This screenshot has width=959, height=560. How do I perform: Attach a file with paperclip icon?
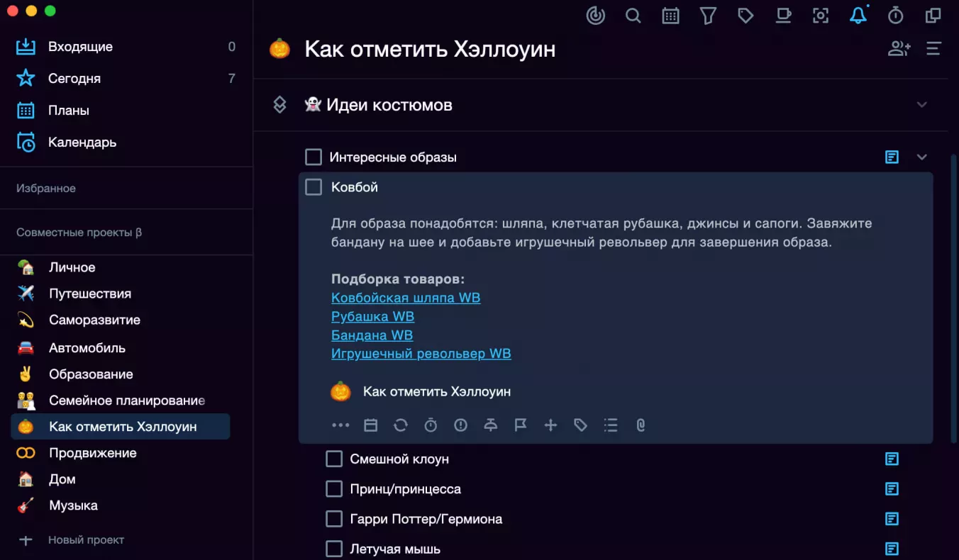tap(641, 425)
